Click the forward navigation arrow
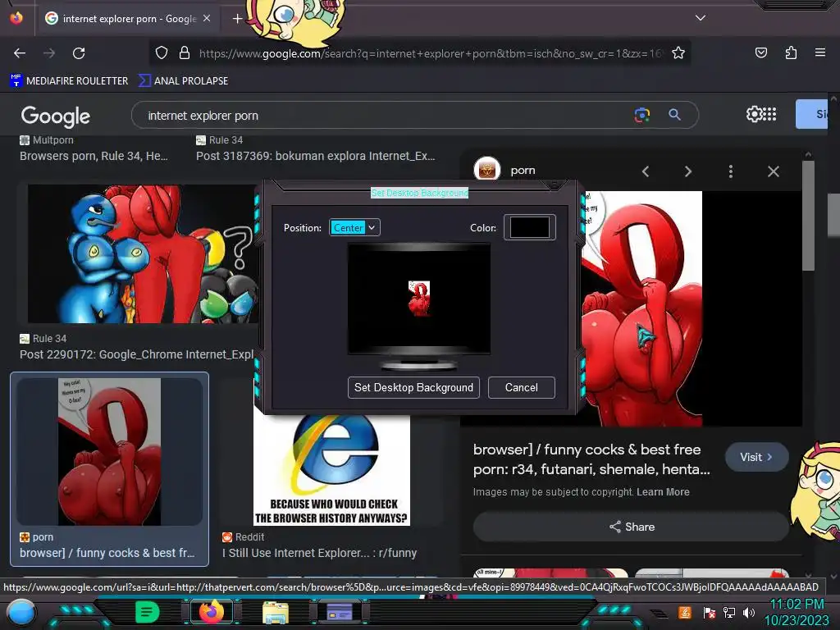The image size is (840, 630). click(x=49, y=53)
